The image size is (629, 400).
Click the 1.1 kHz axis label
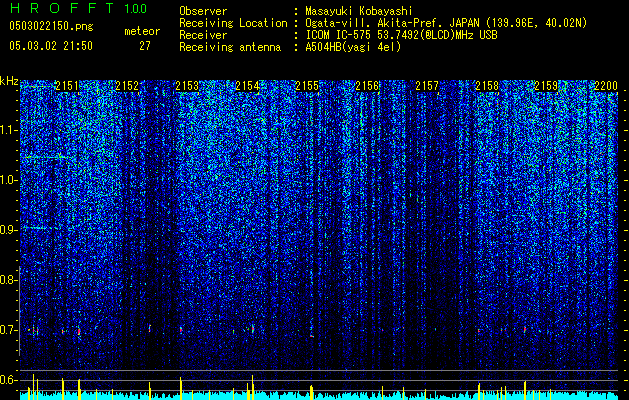tap(9, 130)
